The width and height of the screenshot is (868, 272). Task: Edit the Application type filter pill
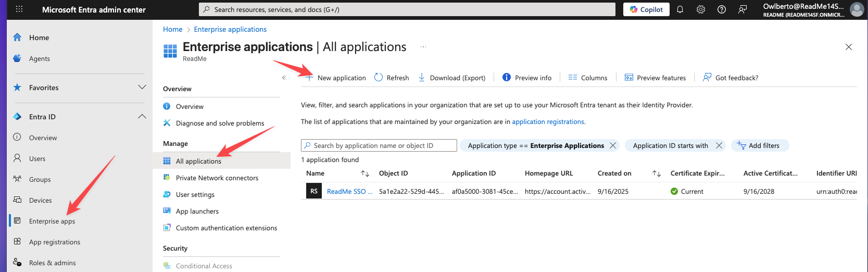pyautogui.click(x=536, y=145)
